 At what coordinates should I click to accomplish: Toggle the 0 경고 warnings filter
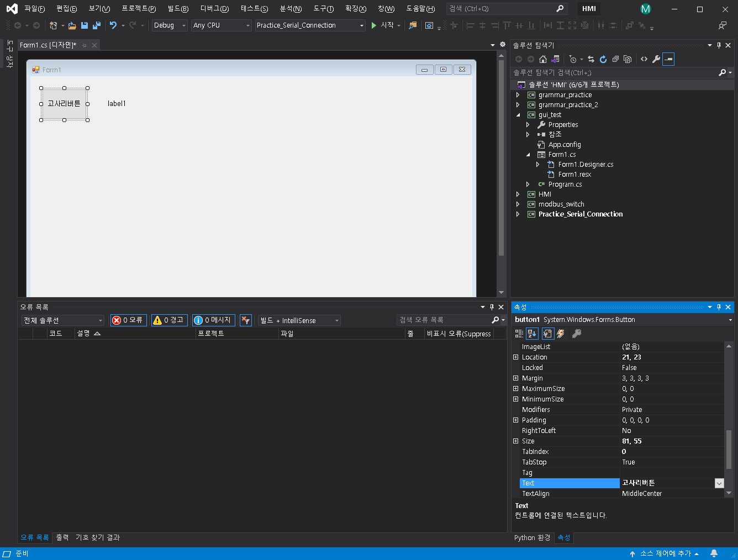(169, 320)
